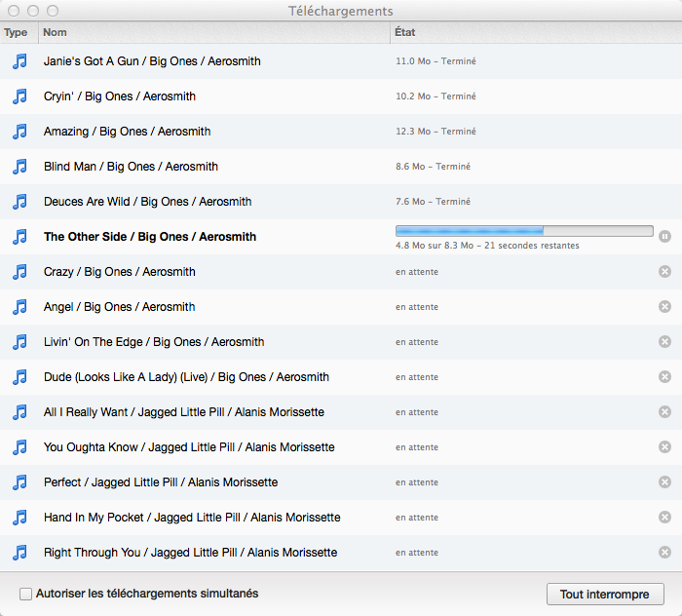The height and width of the screenshot is (616, 682).
Task: Sort by the Nom column header
Action: tap(214, 32)
